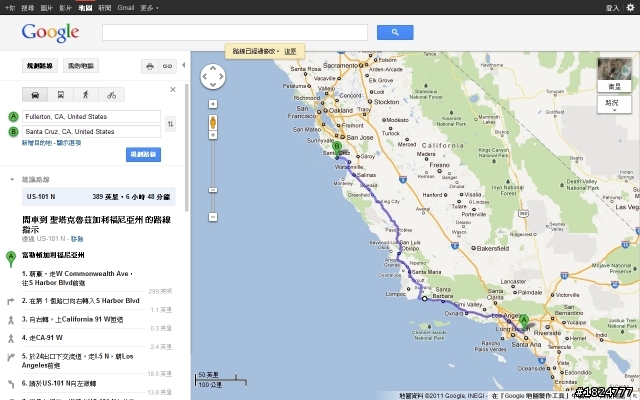Click green B icon beside Santa Cruz field
Viewport: 640px width, 400px height.
[x=13, y=131]
